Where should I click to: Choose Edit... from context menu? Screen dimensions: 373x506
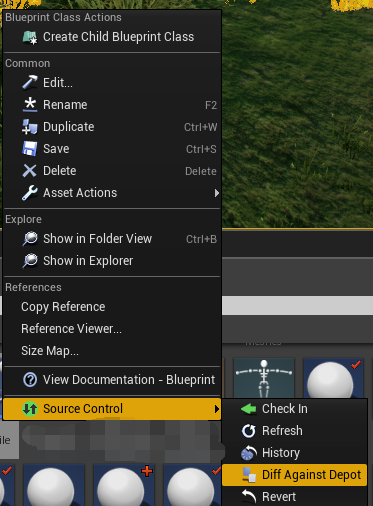(x=112, y=83)
